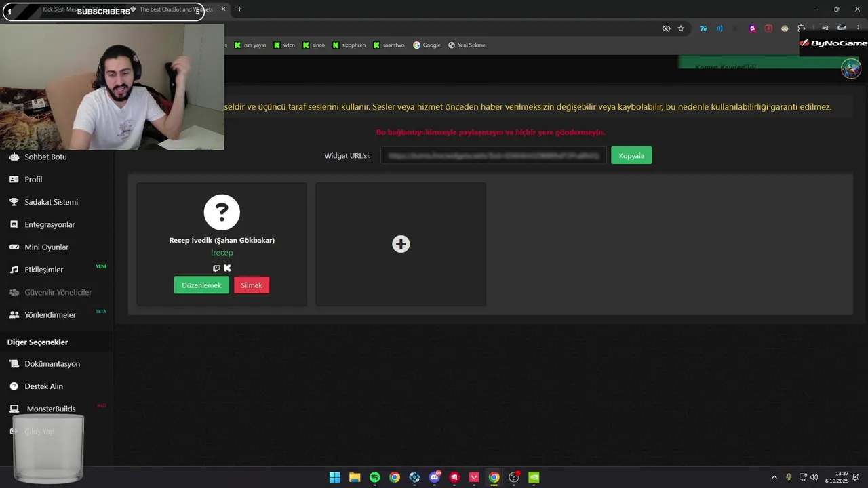Close The best ChatBot tab
The image size is (868, 488).
pyautogui.click(x=223, y=9)
